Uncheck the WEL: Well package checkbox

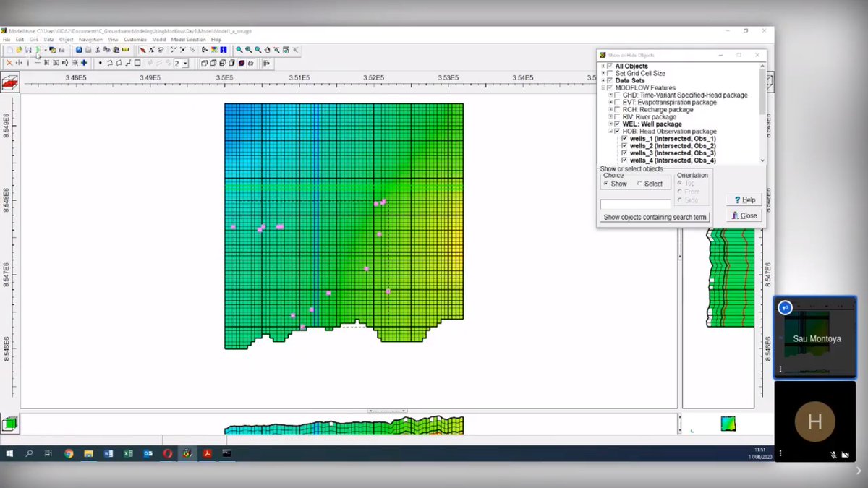click(617, 124)
